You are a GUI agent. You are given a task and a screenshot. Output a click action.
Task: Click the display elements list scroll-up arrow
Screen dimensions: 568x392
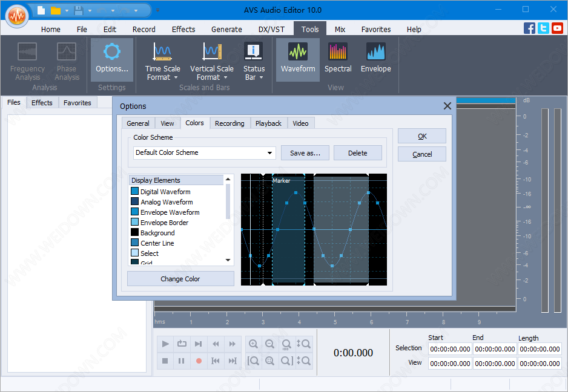coord(228,179)
